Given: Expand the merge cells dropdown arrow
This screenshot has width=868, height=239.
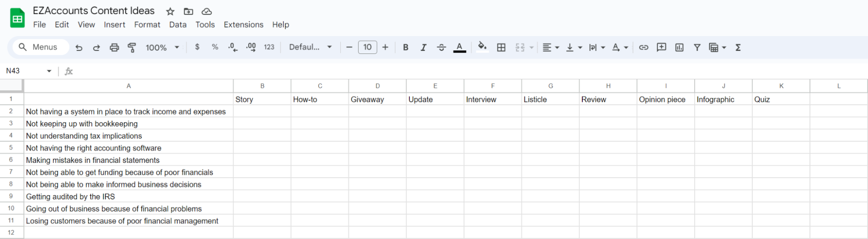Looking at the screenshot, I should pos(531,47).
